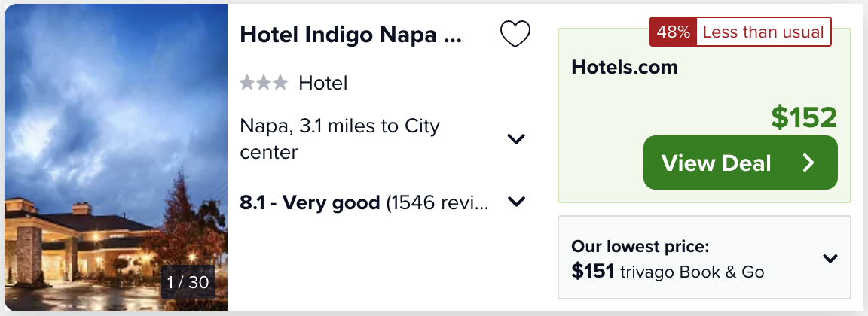Click the $151 lowest price amount

593,272
